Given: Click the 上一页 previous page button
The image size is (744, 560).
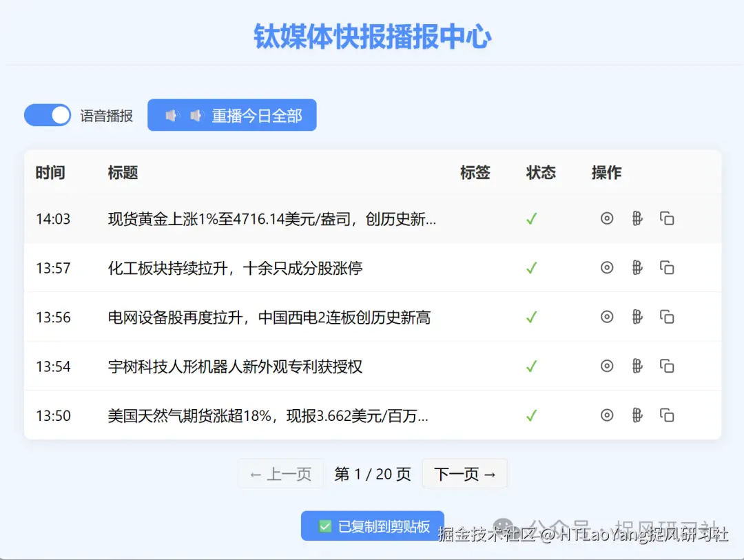Looking at the screenshot, I should (x=280, y=473).
